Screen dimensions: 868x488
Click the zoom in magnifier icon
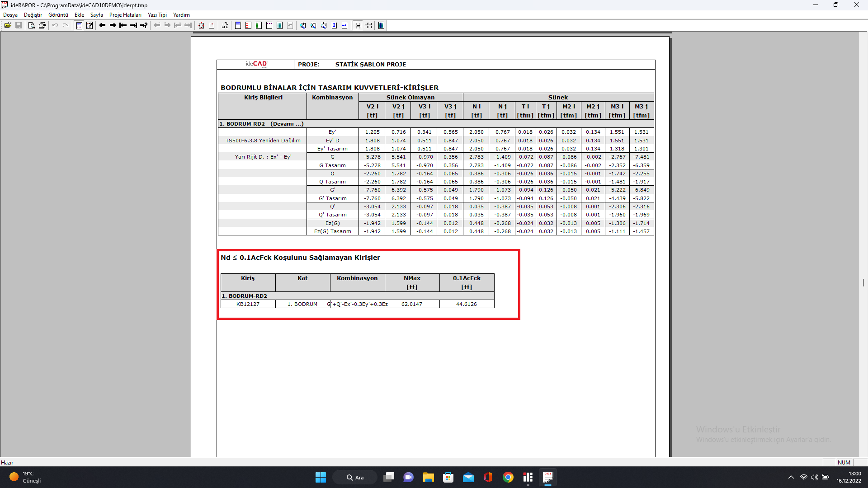[x=303, y=25]
